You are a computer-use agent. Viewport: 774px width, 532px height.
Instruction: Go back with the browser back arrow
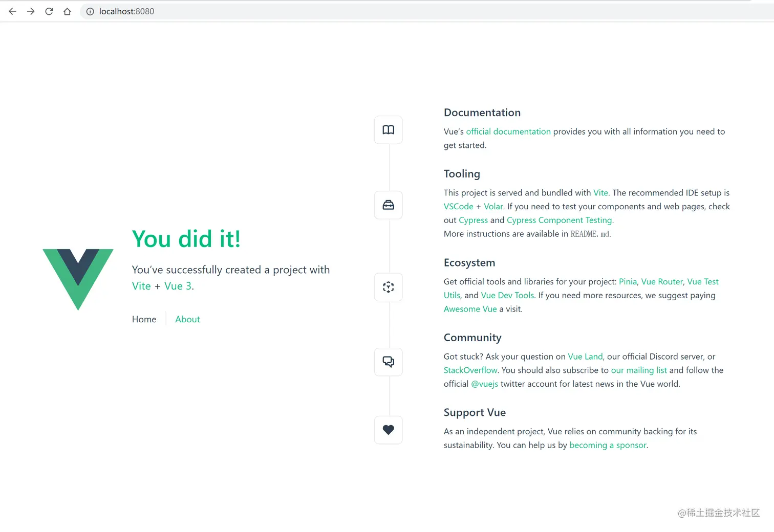pyautogui.click(x=13, y=11)
